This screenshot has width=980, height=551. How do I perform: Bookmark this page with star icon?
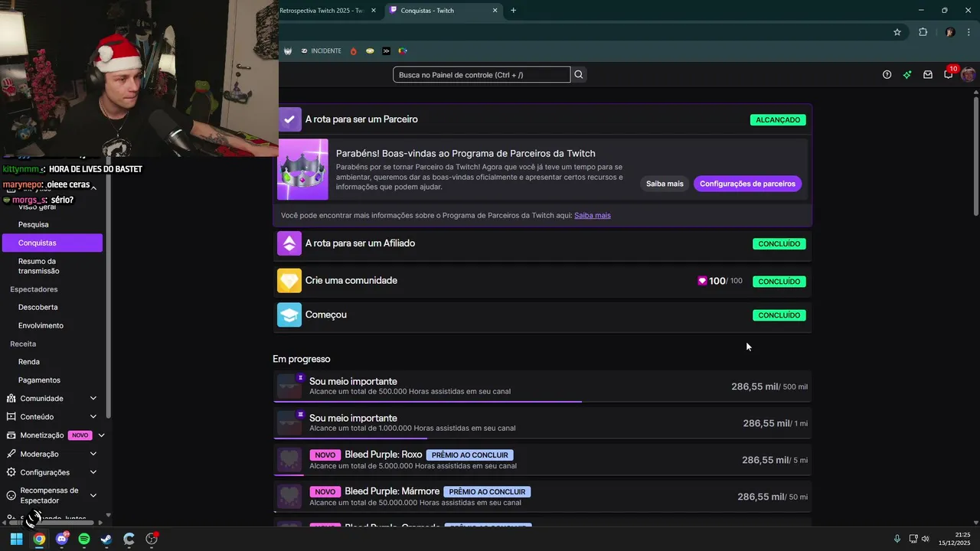pyautogui.click(x=897, y=32)
